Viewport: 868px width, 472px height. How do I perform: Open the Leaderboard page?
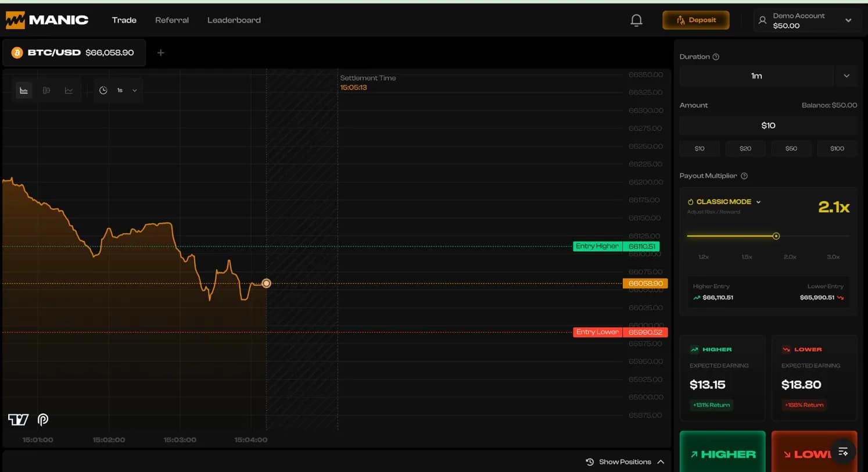(234, 20)
